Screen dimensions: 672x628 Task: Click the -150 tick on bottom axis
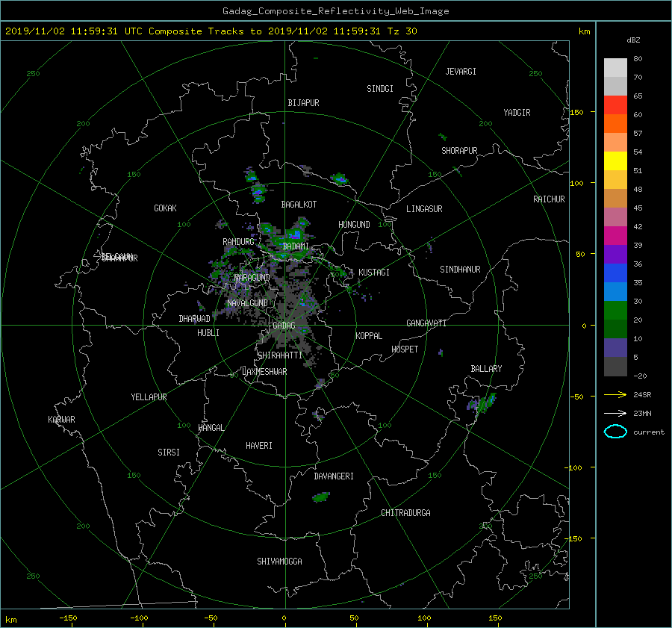pos(68,618)
